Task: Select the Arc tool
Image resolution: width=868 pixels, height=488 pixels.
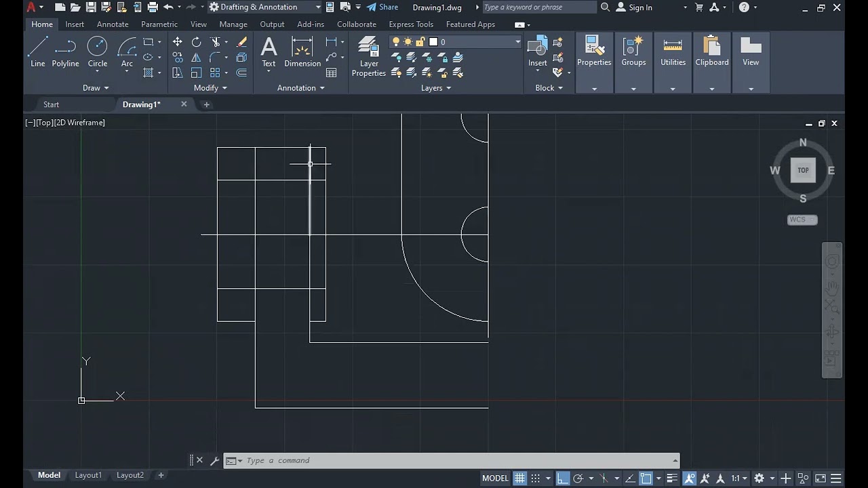Action: click(x=127, y=52)
